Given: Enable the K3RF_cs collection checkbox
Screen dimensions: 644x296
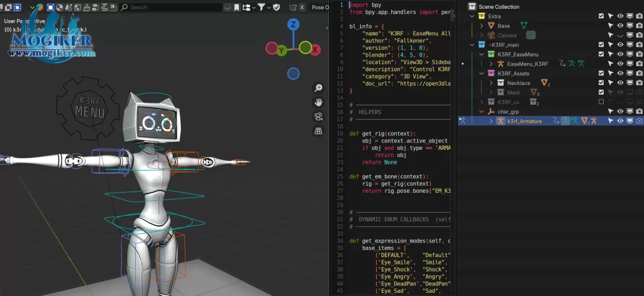Looking at the screenshot, I should pos(601,101).
